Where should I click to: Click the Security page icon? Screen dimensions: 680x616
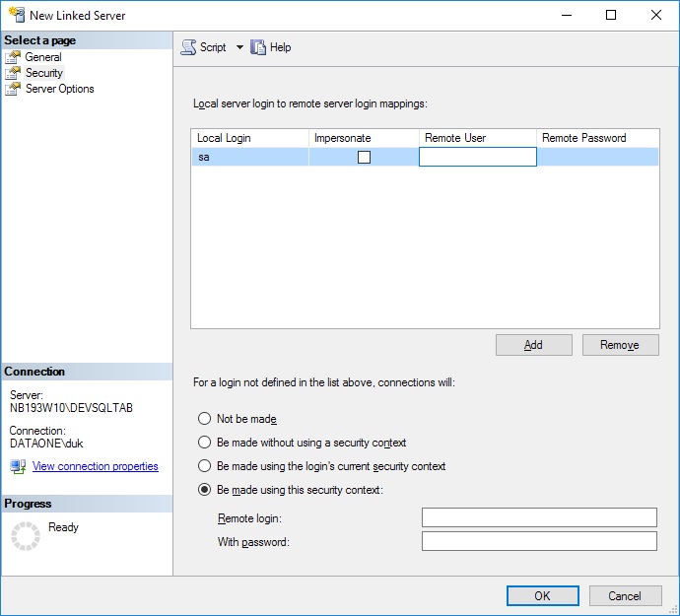(x=13, y=73)
